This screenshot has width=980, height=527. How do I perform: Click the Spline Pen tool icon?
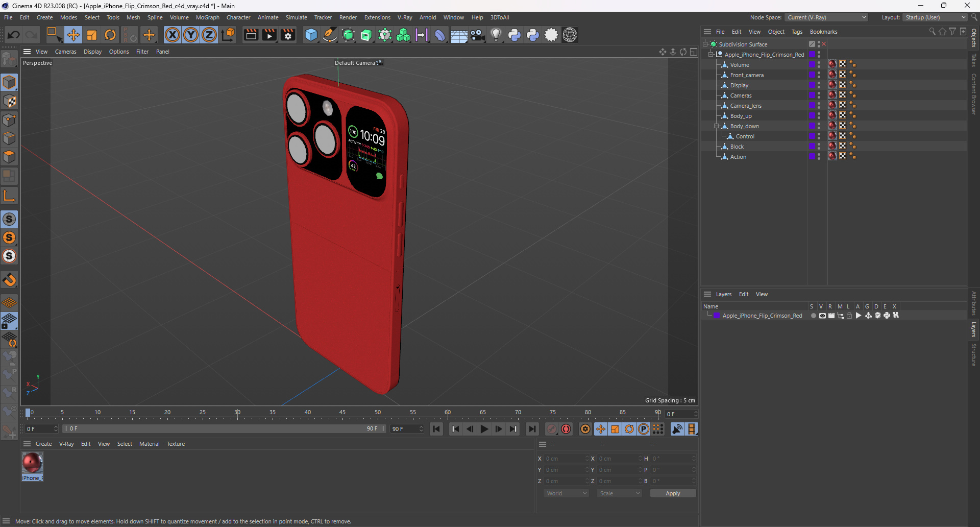point(330,35)
